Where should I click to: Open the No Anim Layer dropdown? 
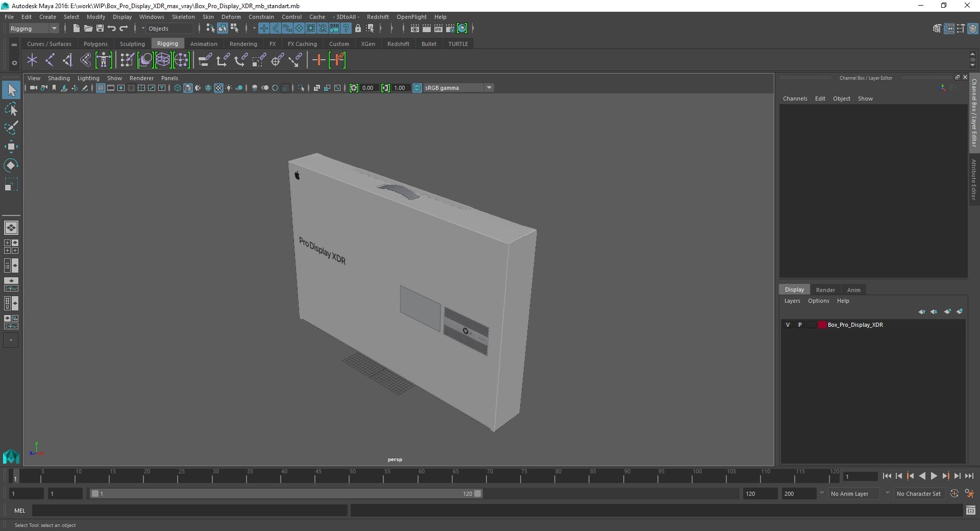[x=854, y=494]
